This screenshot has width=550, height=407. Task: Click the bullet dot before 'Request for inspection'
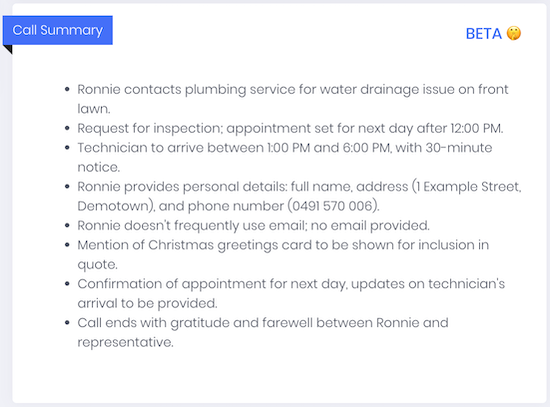(x=67, y=128)
